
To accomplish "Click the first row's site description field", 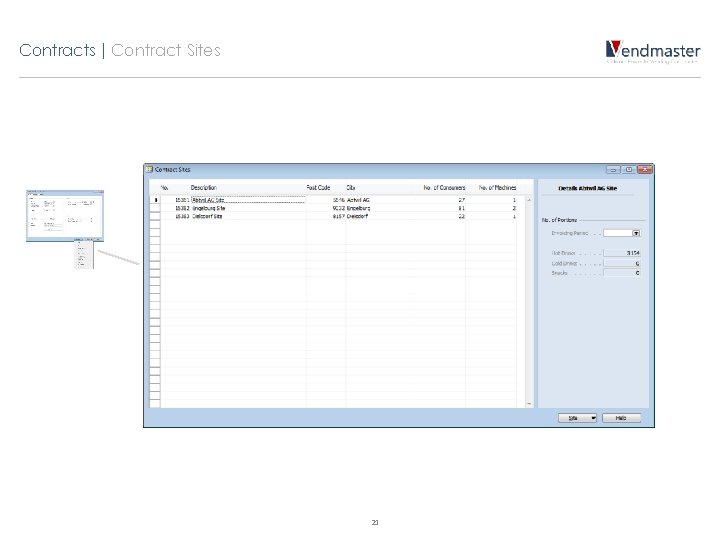I will 248,200.
